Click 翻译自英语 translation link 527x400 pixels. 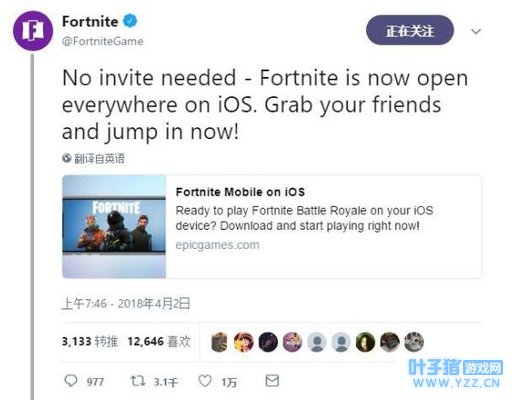pos(99,158)
